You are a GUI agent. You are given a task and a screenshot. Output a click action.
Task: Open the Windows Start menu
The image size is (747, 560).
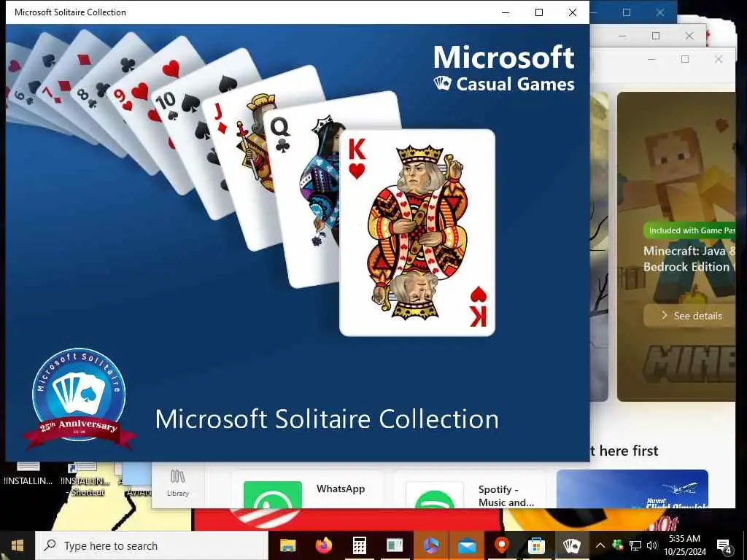pyautogui.click(x=18, y=545)
